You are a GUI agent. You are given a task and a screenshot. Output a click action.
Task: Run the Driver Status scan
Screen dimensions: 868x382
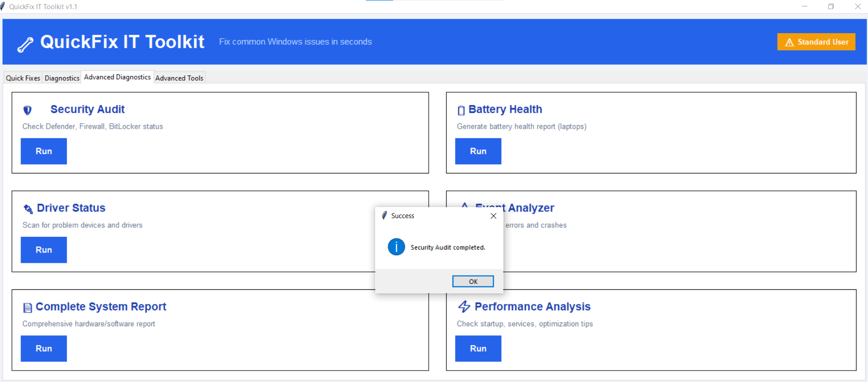tap(44, 250)
